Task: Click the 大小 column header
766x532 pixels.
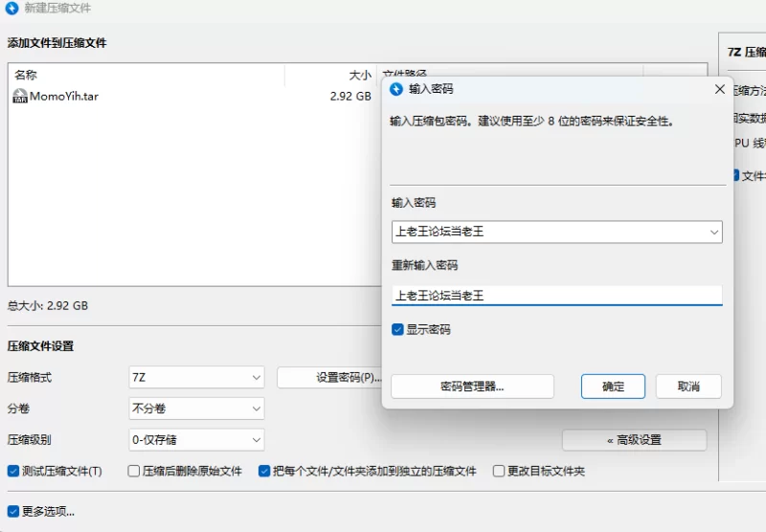Action: click(330, 75)
